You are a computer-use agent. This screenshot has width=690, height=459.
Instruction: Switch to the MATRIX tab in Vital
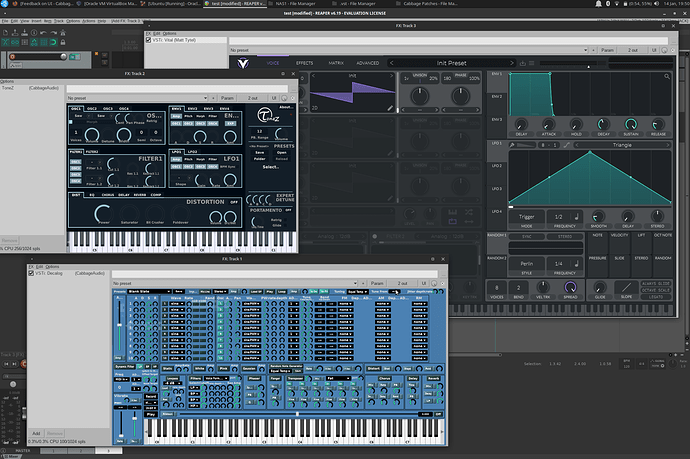coord(336,63)
